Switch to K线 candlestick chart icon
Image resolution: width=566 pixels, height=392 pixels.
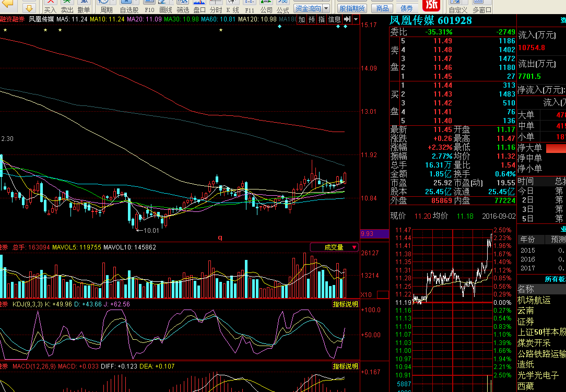232,6
